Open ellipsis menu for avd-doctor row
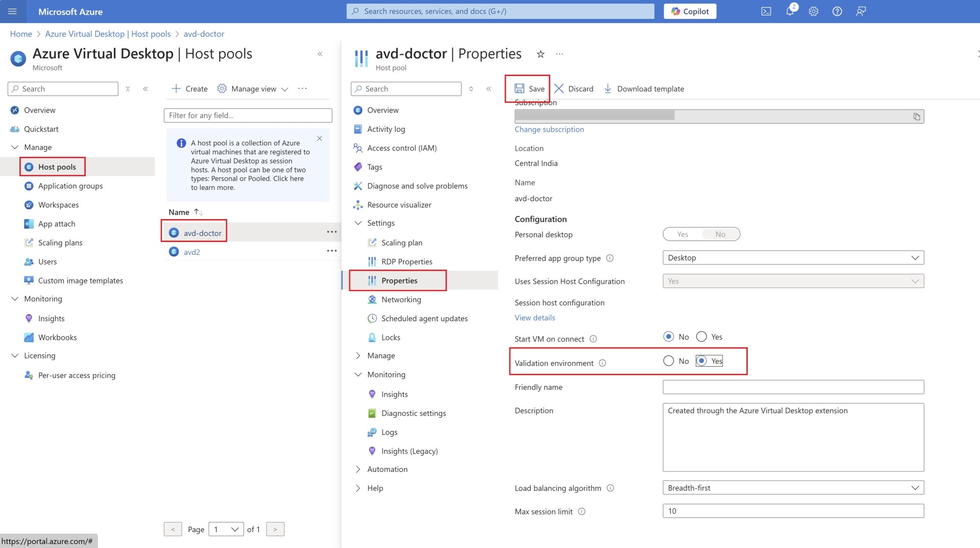This screenshot has width=980, height=548. pos(332,232)
